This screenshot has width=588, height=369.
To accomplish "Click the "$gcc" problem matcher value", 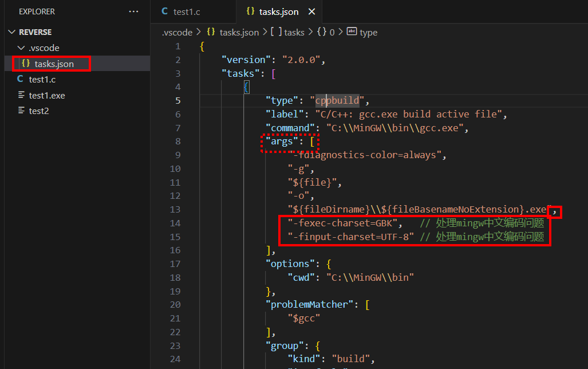I will point(304,319).
